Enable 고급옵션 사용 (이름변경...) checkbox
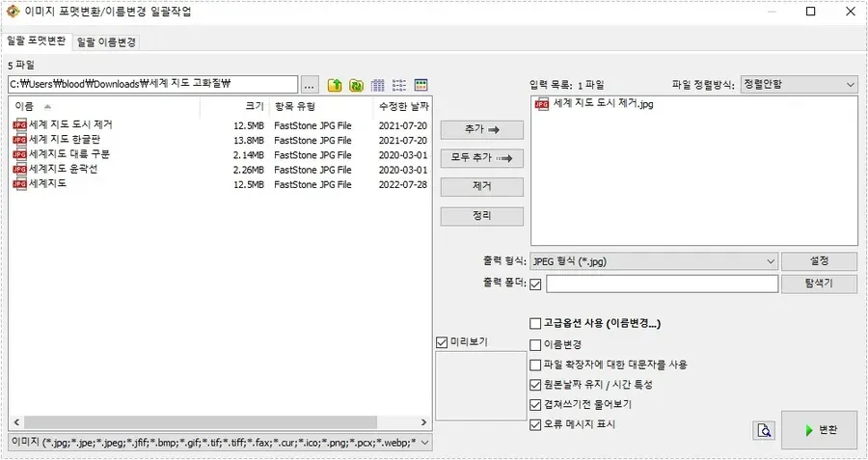 [535, 323]
